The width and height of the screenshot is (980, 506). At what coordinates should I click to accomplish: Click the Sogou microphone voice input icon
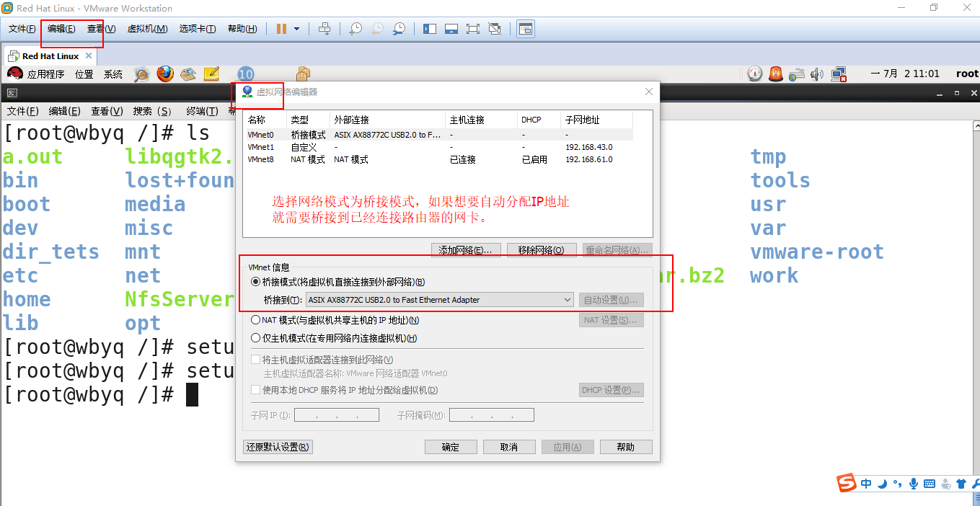[914, 484]
